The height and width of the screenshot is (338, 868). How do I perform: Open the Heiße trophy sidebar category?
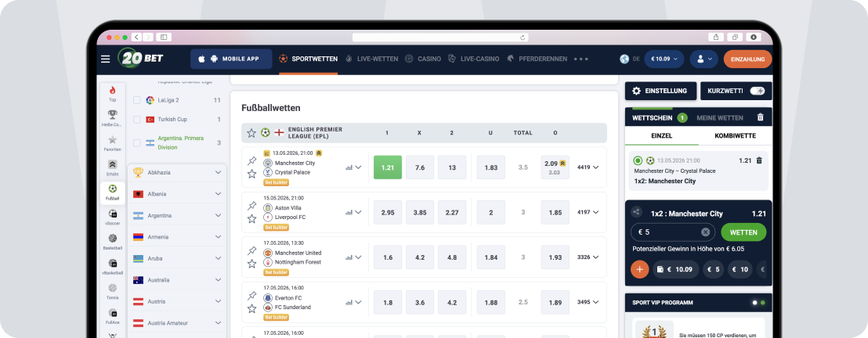112,118
